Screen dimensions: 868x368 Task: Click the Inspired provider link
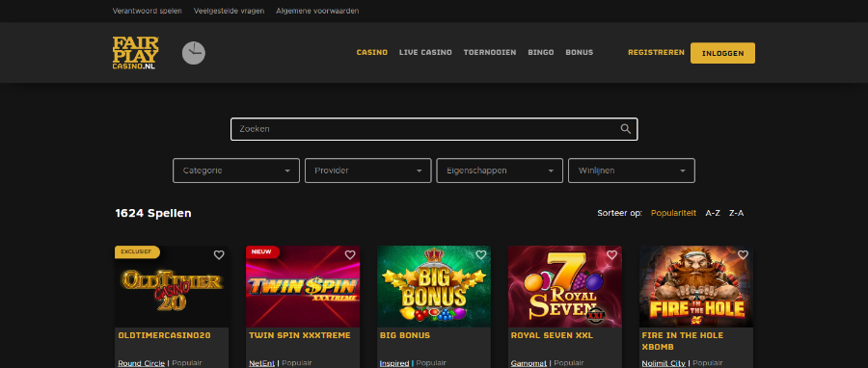394,363
